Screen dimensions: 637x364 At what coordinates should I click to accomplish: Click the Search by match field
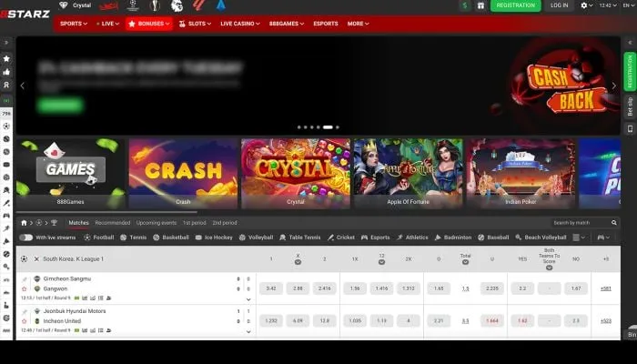pyautogui.click(x=581, y=223)
